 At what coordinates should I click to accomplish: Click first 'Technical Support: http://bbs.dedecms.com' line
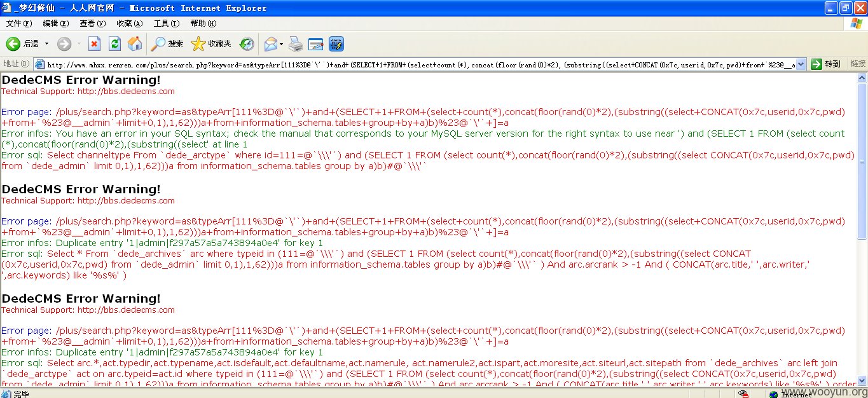click(x=88, y=91)
